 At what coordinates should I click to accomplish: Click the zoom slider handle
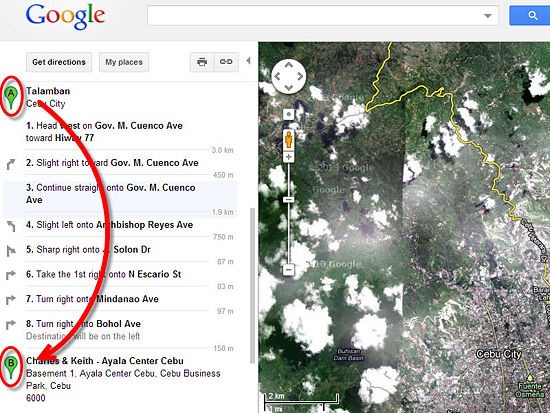point(288,200)
